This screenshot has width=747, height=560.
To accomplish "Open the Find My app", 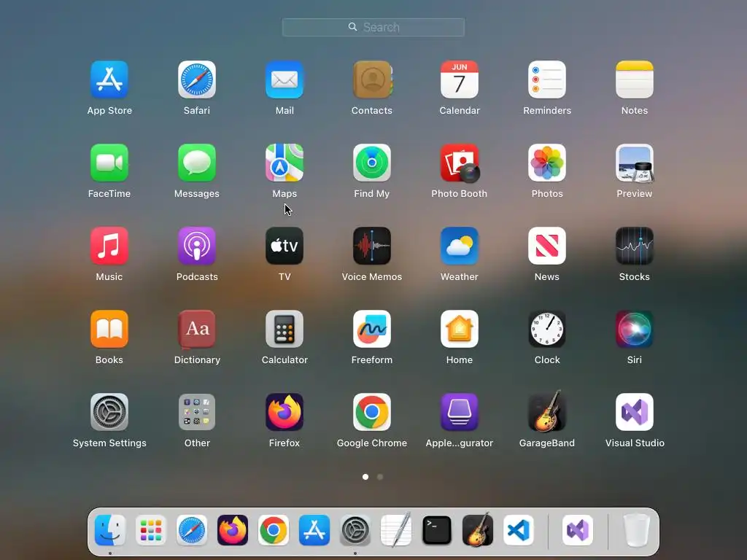I will [372, 163].
